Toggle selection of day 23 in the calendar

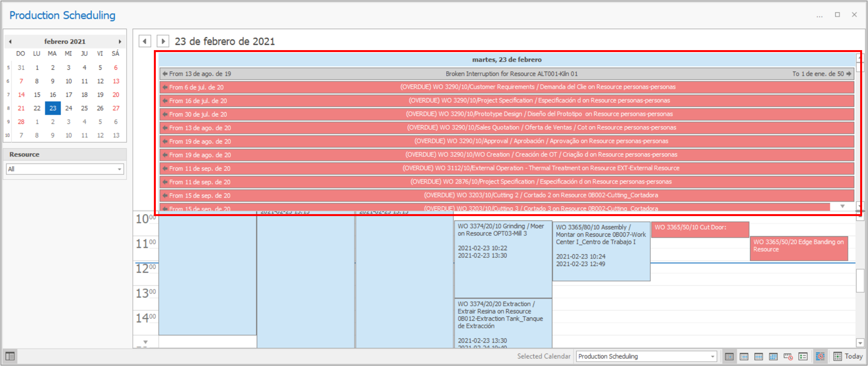[x=52, y=108]
